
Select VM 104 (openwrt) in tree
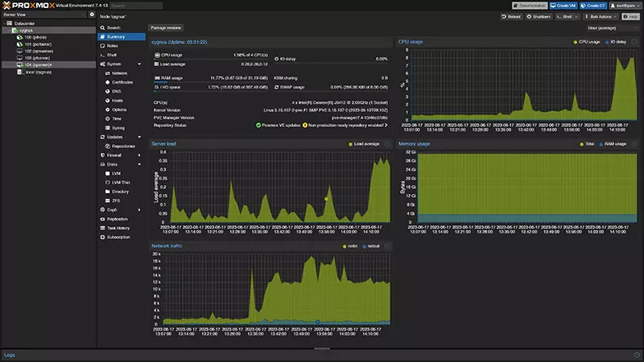pyautogui.click(x=38, y=65)
